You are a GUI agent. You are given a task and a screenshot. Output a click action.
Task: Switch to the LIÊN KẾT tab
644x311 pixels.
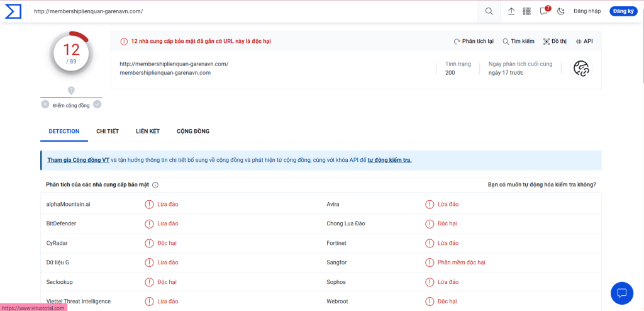coord(148,131)
